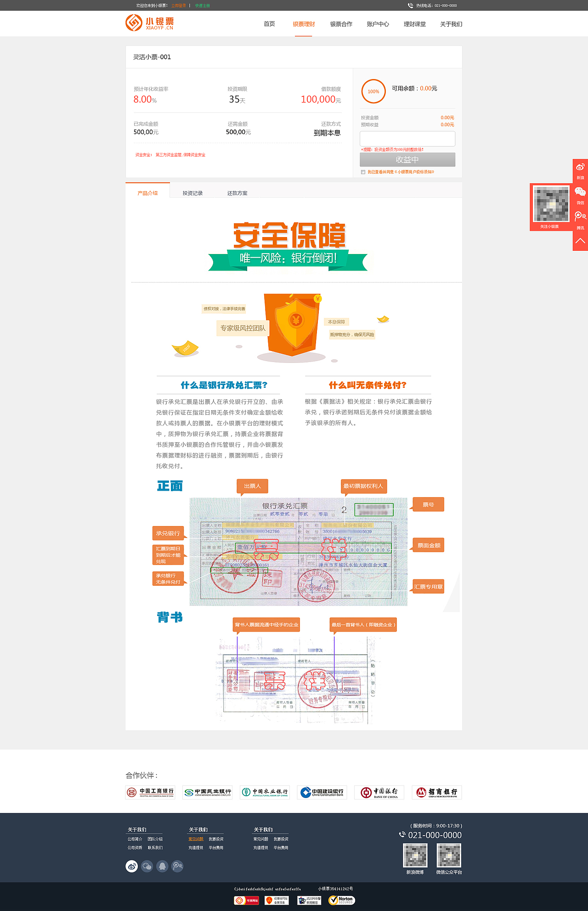Click the 可信网站 trust badge in footer
Screen dimensions: 588x911
point(247,900)
